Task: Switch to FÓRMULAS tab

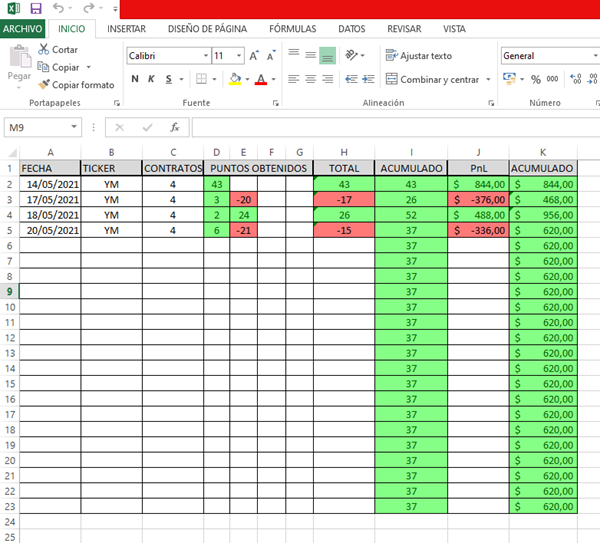Action: pyautogui.click(x=293, y=29)
